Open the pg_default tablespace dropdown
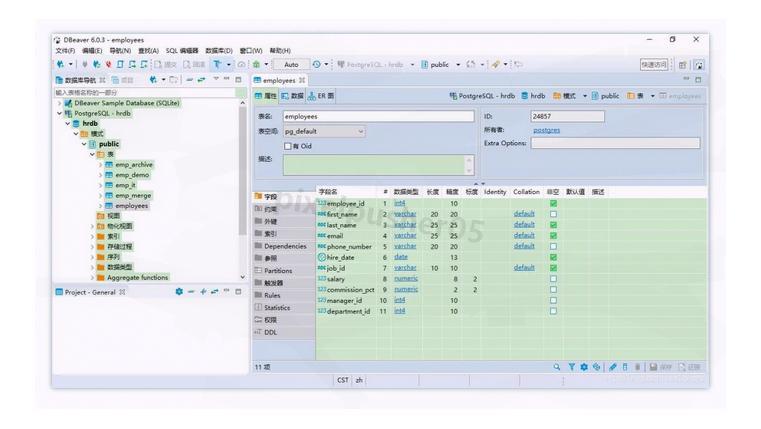The image size is (761, 429). pyautogui.click(x=323, y=131)
